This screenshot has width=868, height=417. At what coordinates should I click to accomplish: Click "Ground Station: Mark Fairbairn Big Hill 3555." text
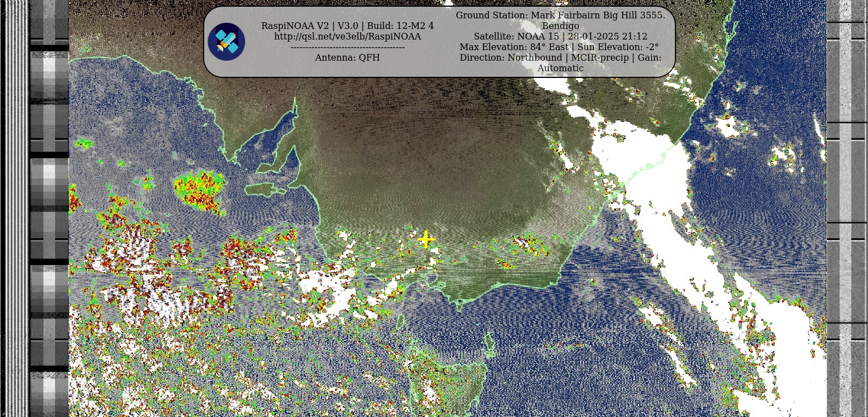[560, 15]
